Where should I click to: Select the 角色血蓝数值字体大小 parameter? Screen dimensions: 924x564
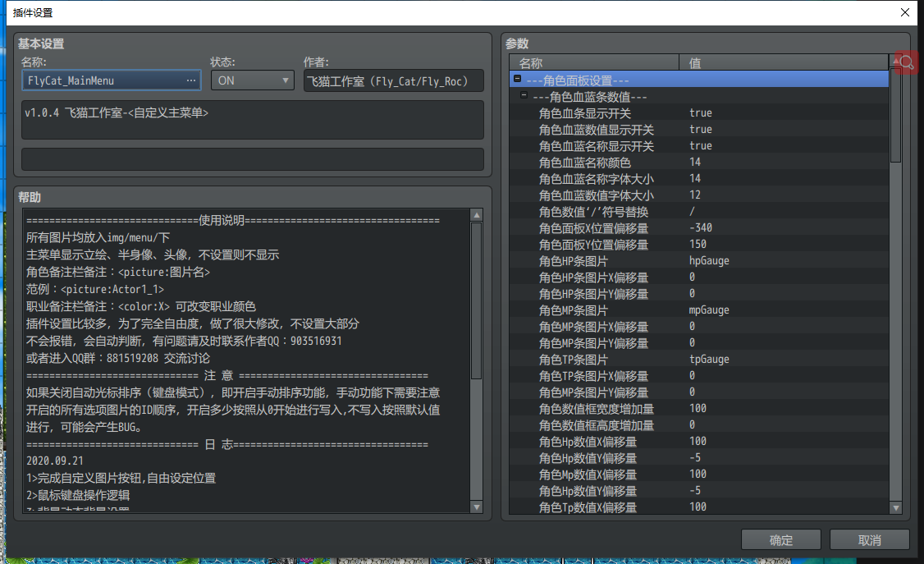[x=699, y=195]
